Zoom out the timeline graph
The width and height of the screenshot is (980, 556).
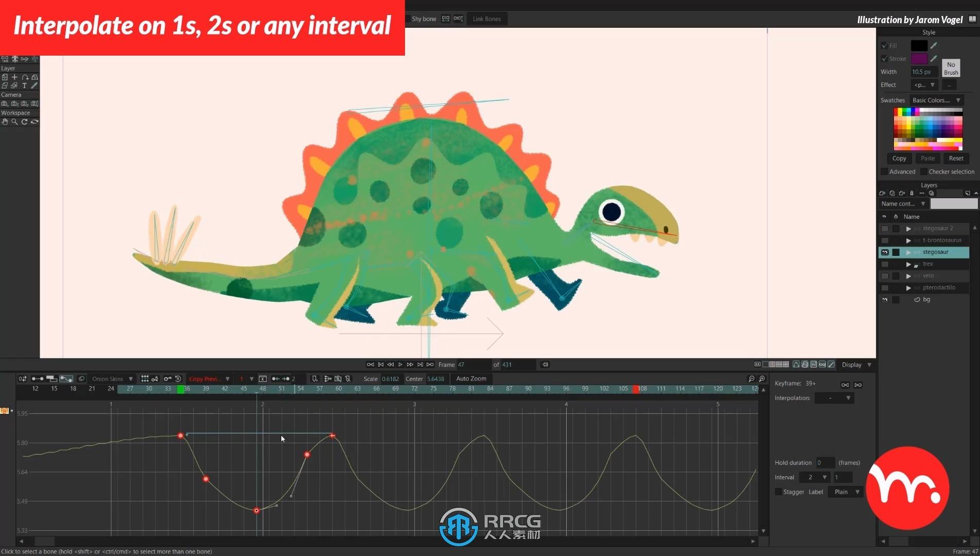[752, 379]
